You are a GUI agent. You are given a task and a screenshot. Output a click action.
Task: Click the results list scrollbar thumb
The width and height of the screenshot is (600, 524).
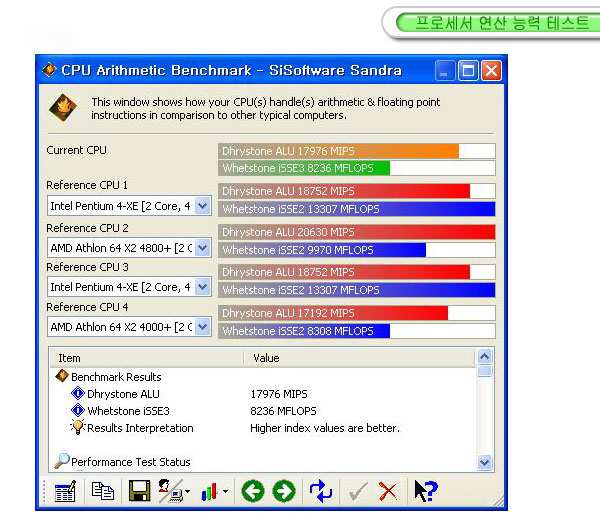(x=484, y=371)
